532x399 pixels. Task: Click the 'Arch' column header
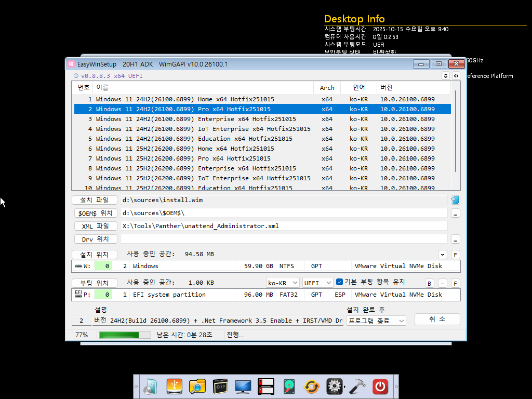327,87
